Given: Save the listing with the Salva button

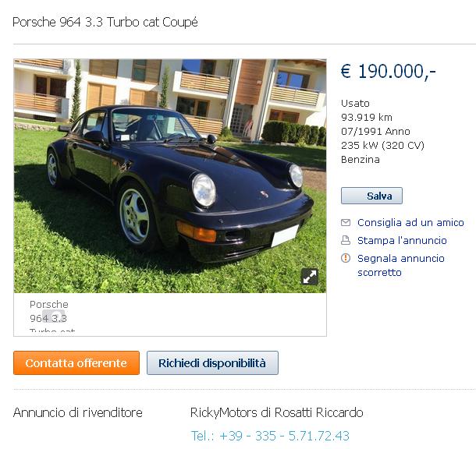Looking at the screenshot, I should (371, 196).
